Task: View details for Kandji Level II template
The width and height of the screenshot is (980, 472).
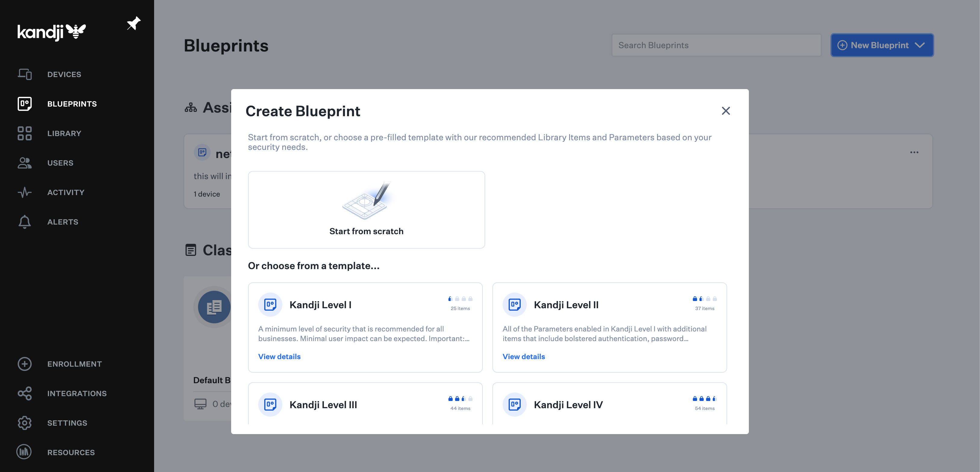Action: pos(523,356)
